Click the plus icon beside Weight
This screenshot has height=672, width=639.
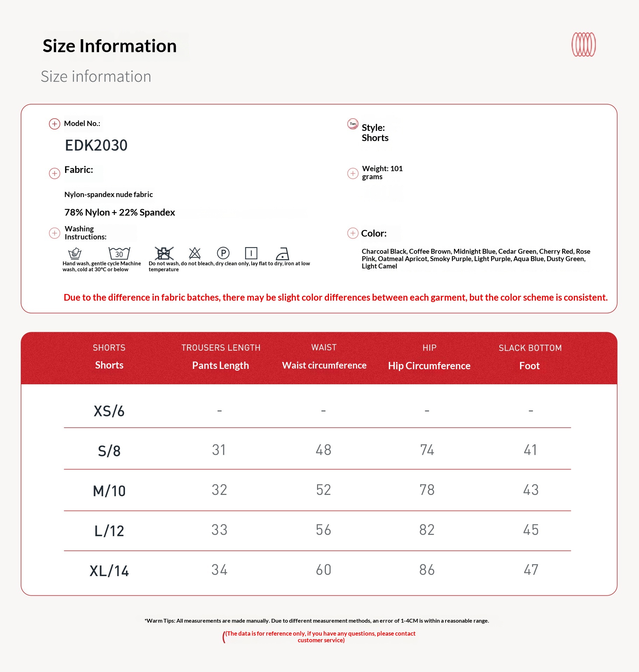click(x=353, y=173)
